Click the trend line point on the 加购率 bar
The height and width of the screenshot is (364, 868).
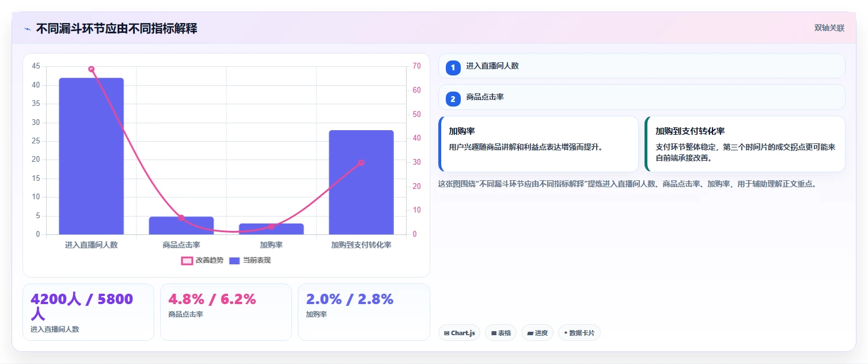(x=271, y=226)
